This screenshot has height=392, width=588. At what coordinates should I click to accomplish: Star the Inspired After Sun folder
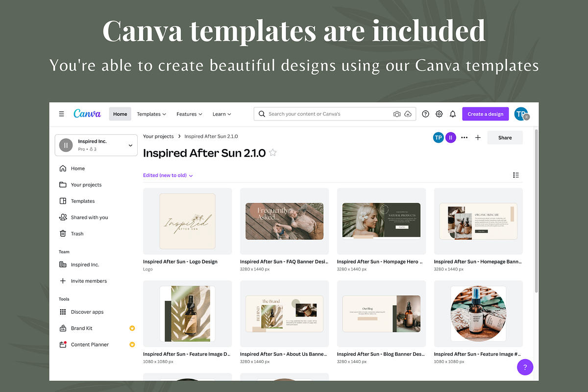point(273,153)
